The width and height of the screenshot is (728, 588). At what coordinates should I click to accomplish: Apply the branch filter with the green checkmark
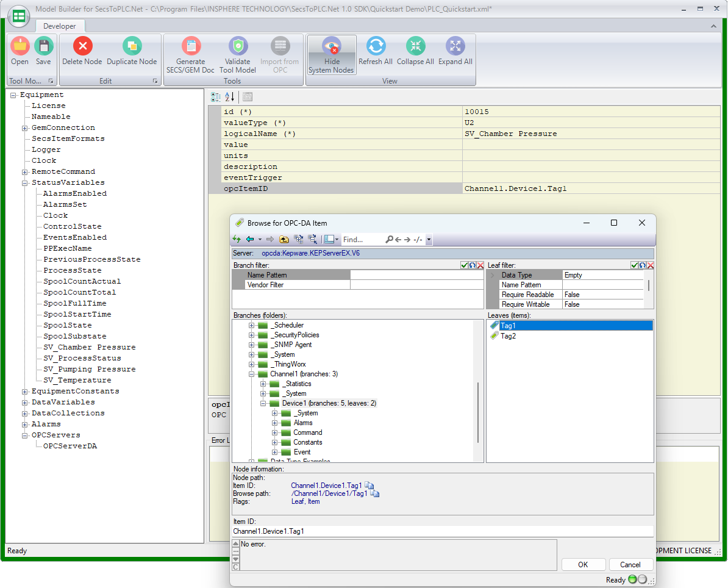(465, 265)
